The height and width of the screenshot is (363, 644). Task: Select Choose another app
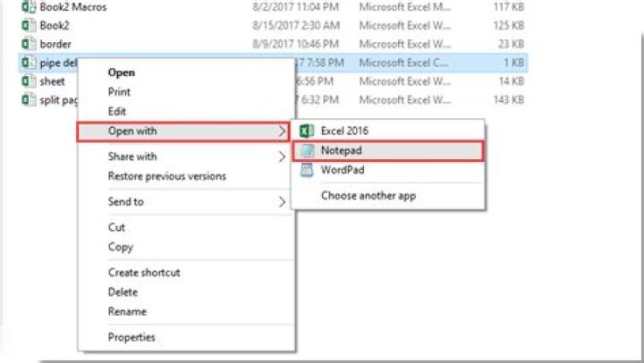pyautogui.click(x=369, y=196)
